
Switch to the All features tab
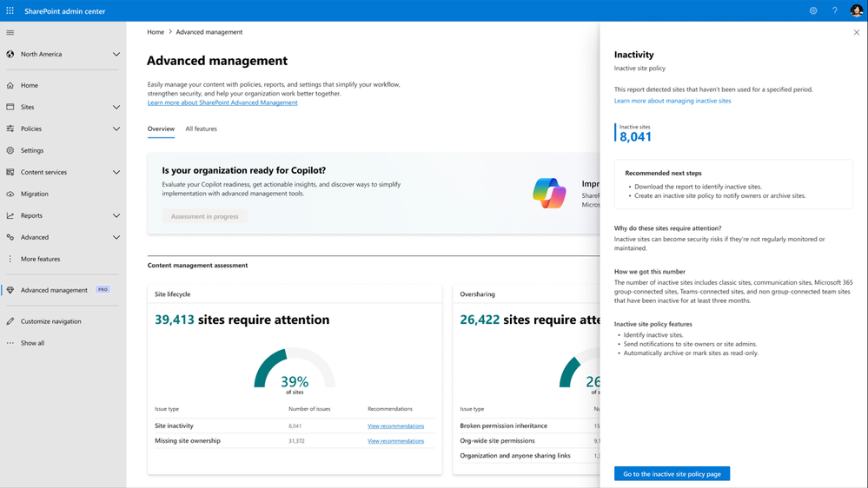click(201, 129)
